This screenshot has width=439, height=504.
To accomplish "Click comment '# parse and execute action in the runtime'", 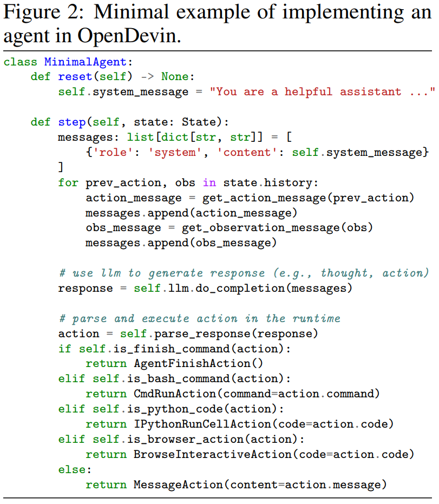I will 200,319.
